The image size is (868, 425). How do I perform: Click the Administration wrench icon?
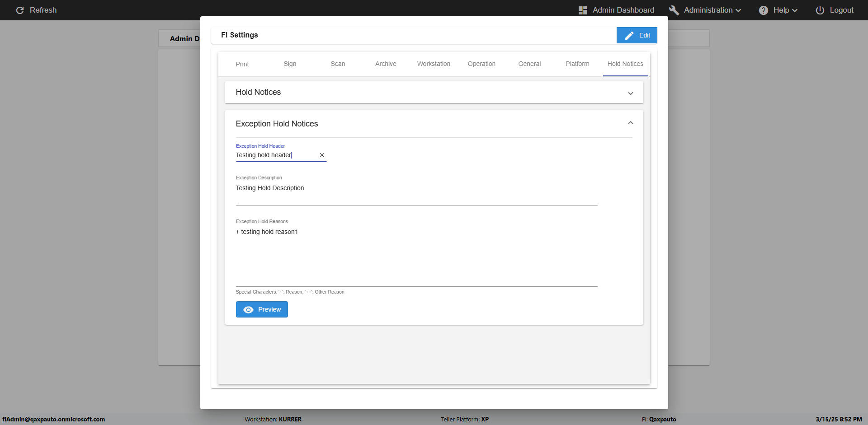click(674, 10)
